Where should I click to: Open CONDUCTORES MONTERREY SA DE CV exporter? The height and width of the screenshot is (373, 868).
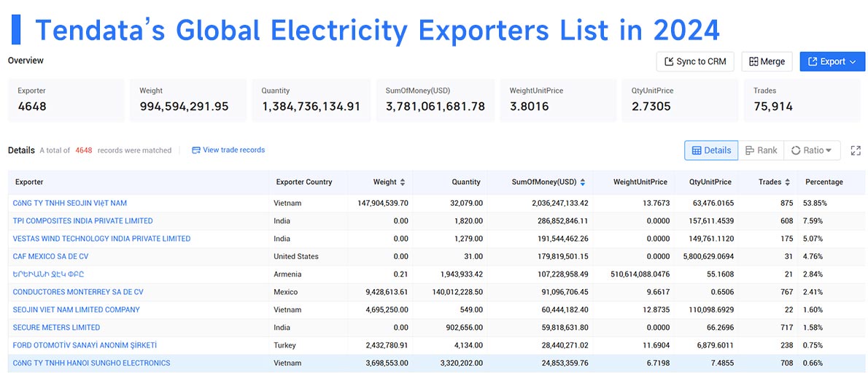78,292
